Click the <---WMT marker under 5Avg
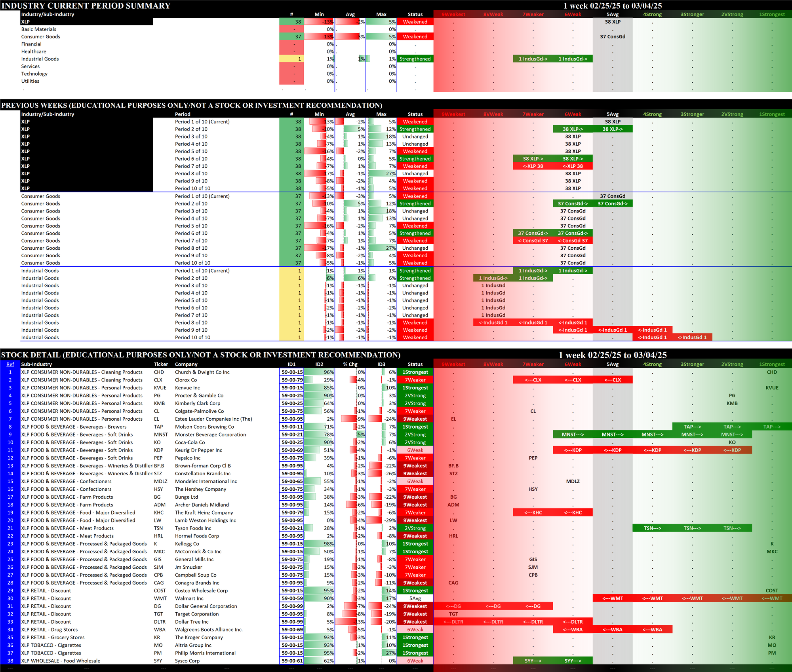The height and width of the screenshot is (672, 792). point(612,598)
